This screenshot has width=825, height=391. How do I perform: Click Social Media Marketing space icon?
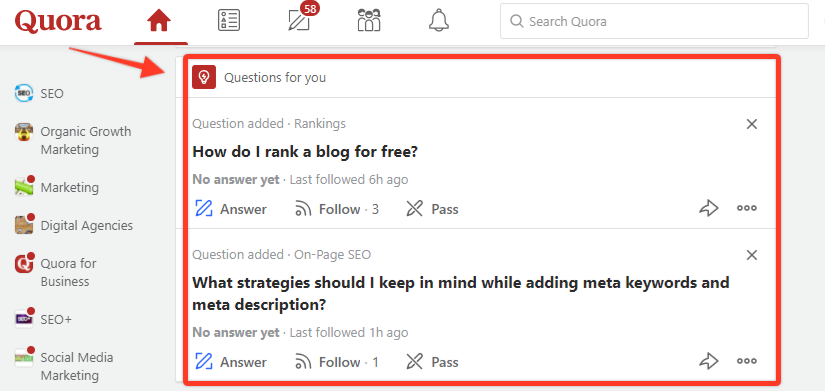point(24,357)
